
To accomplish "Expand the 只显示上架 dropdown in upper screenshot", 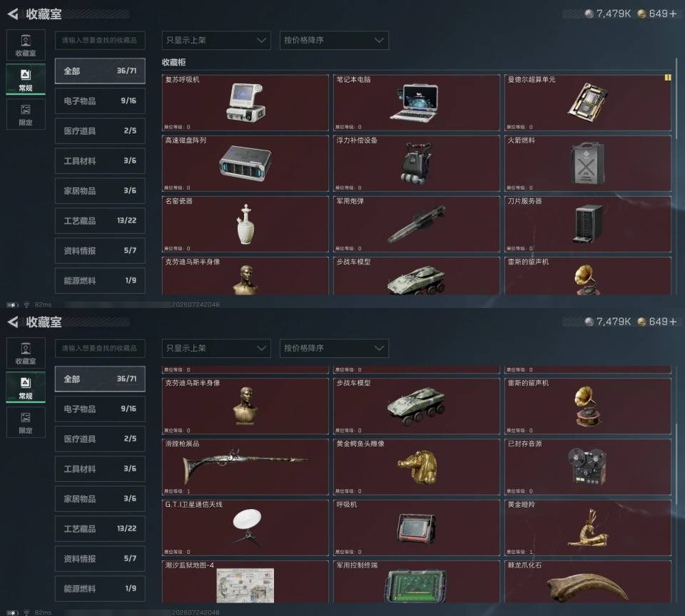I will point(216,40).
